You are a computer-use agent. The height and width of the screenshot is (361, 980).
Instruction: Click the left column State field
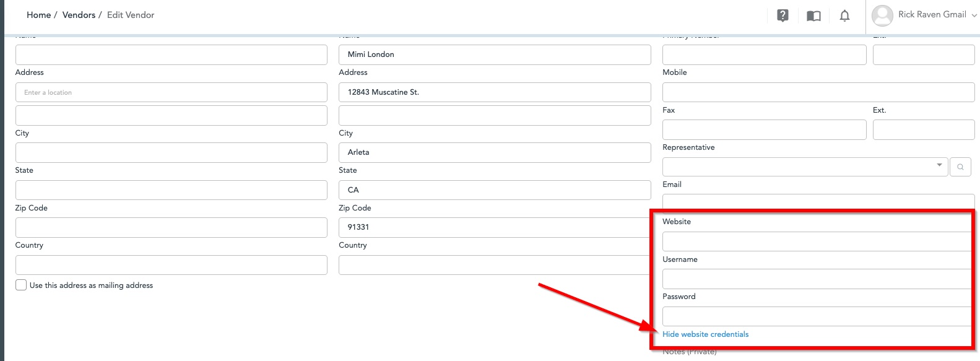[171, 190]
